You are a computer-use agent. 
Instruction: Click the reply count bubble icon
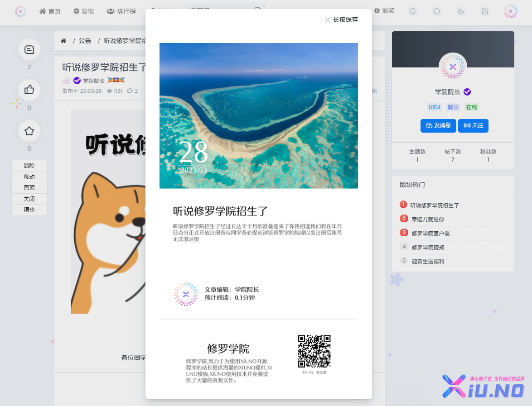[130, 91]
